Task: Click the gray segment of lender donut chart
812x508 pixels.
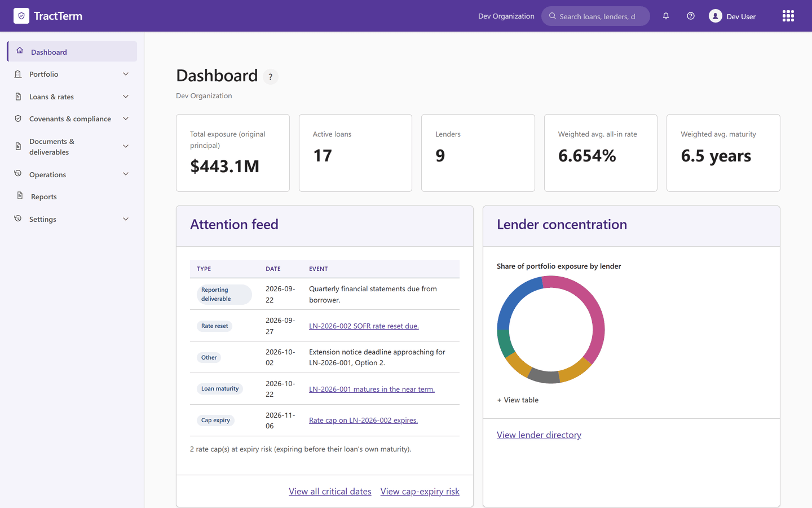Action: (x=545, y=376)
